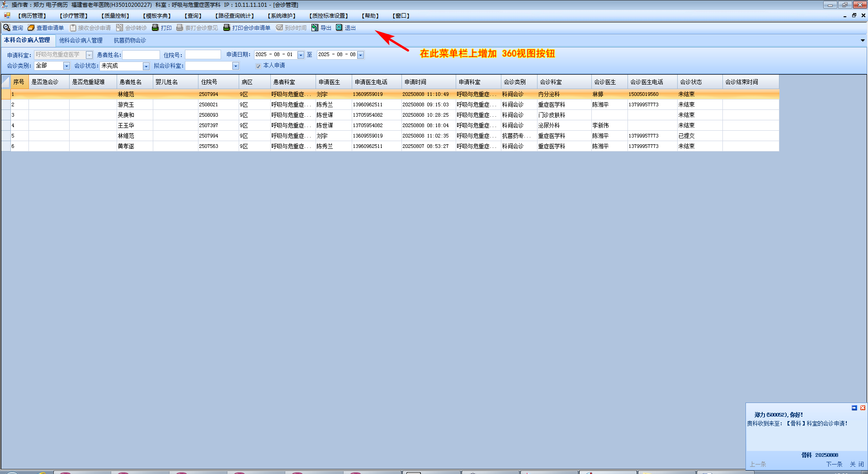Select the row for patient 游克玉
Viewport: 868px width, 474px height.
(390, 104)
